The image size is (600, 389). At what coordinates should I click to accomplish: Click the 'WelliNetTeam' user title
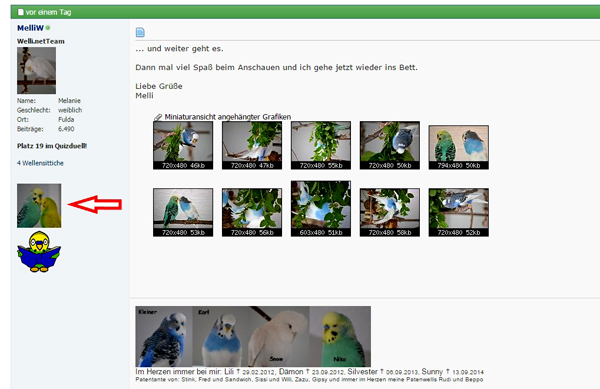point(41,41)
